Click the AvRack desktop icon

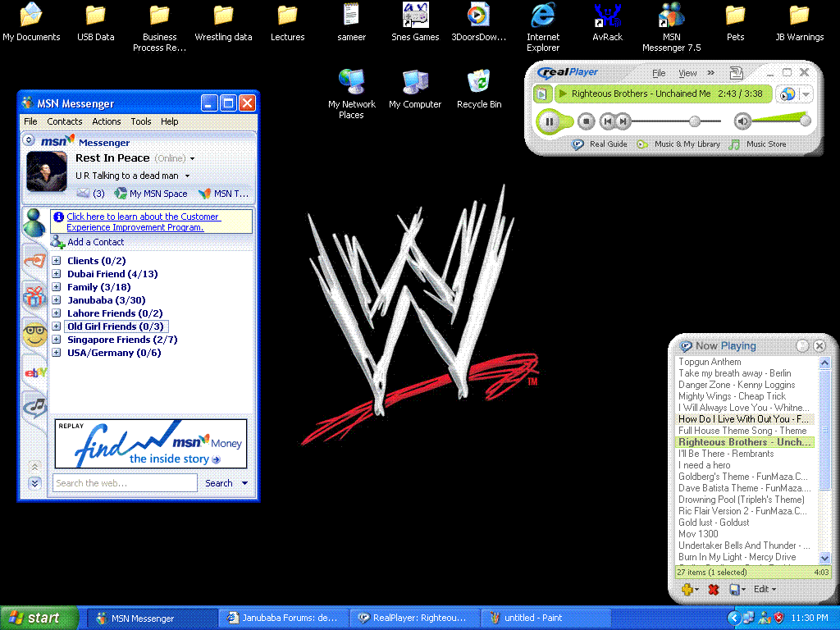pos(608,24)
